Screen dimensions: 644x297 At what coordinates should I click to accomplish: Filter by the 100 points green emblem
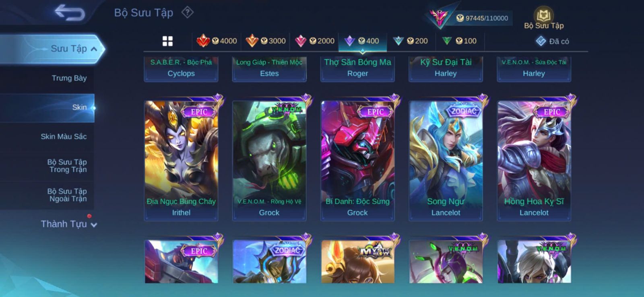pyautogui.click(x=459, y=41)
